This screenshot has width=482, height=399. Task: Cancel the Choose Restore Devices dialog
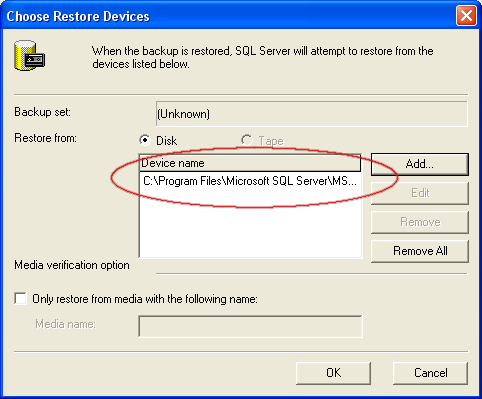point(430,373)
